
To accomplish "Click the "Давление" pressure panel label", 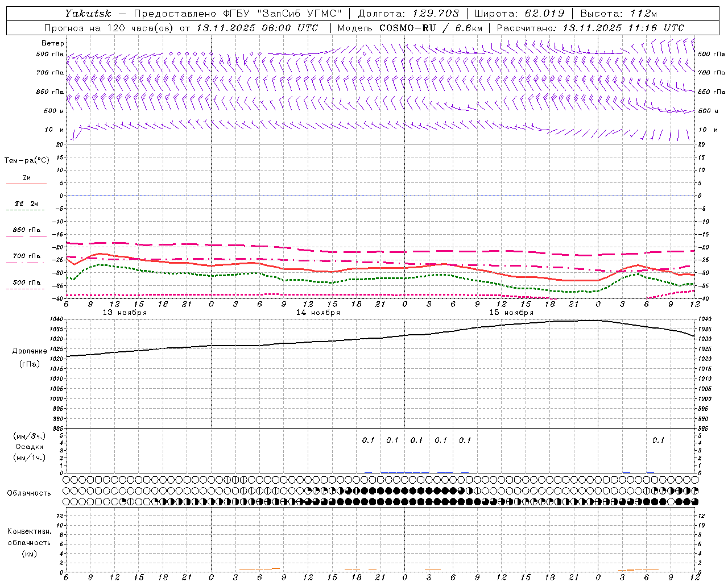I will pyautogui.click(x=30, y=351).
